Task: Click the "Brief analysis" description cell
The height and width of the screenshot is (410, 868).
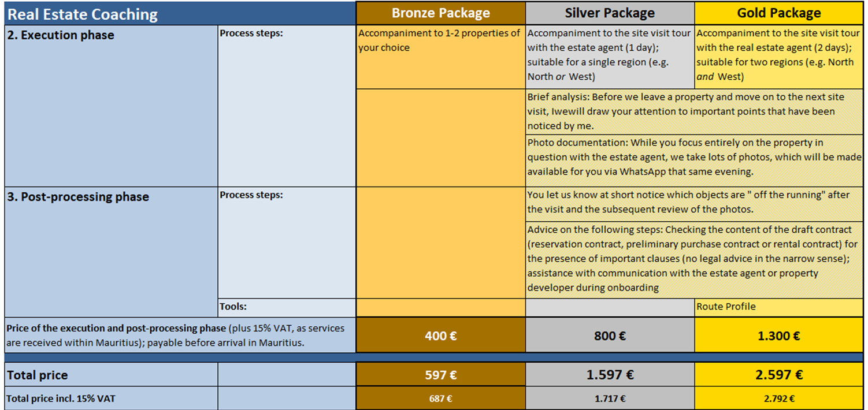Action: 693,111
